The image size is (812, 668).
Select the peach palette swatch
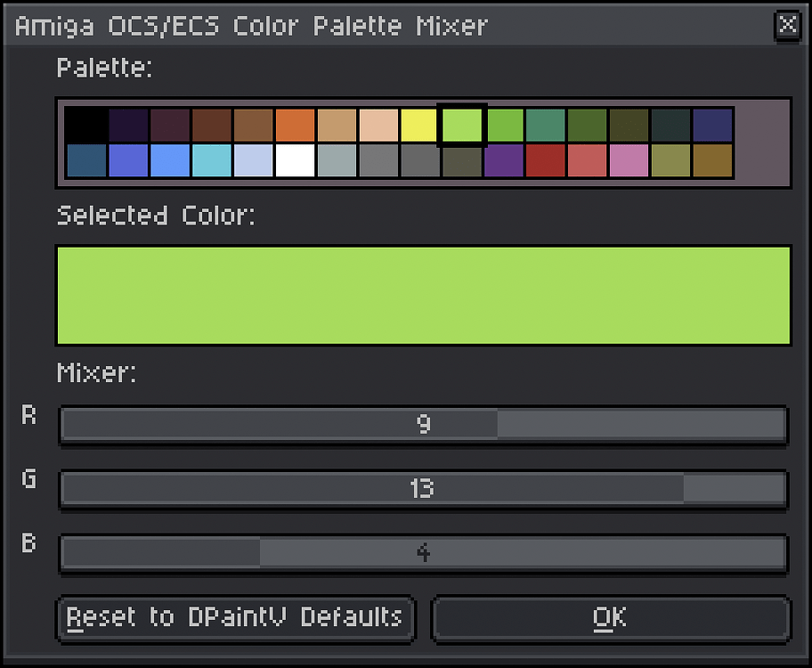tap(378, 126)
